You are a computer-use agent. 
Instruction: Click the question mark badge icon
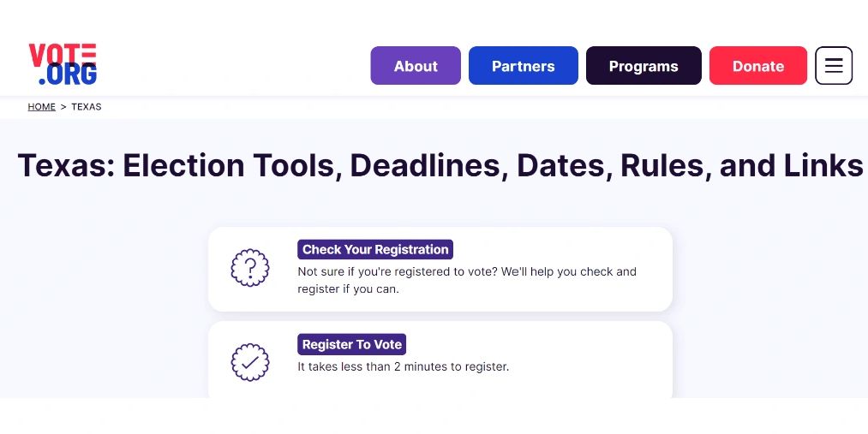[250, 268]
